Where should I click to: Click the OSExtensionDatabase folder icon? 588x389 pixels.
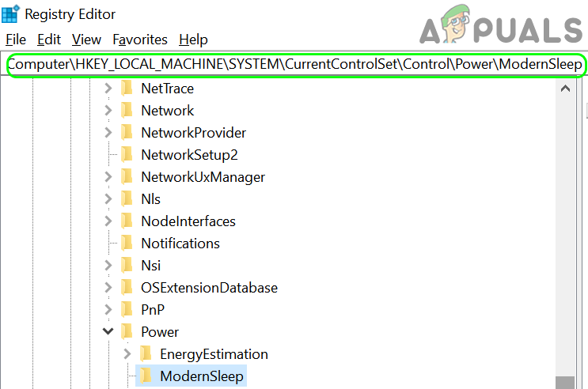pos(127,287)
